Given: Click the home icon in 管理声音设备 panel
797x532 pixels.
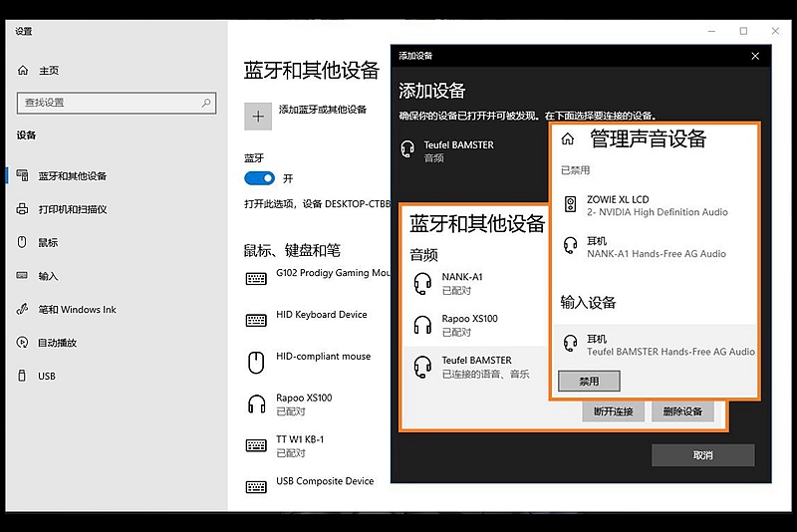Looking at the screenshot, I should (568, 139).
